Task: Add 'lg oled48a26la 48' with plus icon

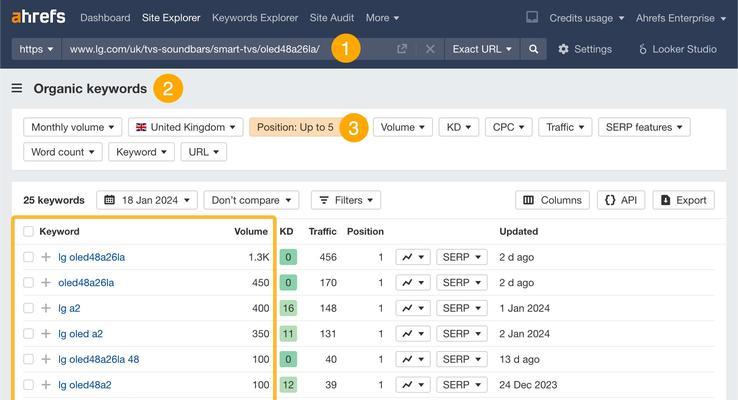Action: coord(46,359)
